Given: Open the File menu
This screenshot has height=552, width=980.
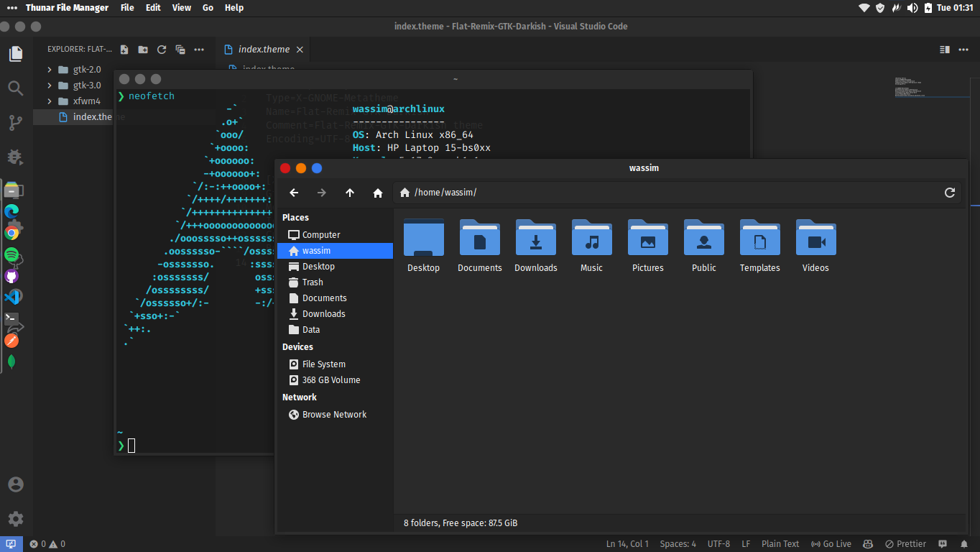Looking at the screenshot, I should pos(127,8).
